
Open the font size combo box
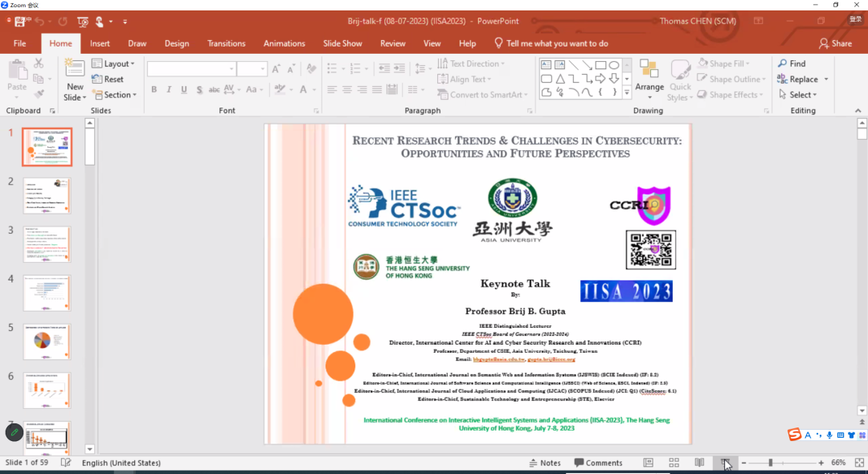252,69
